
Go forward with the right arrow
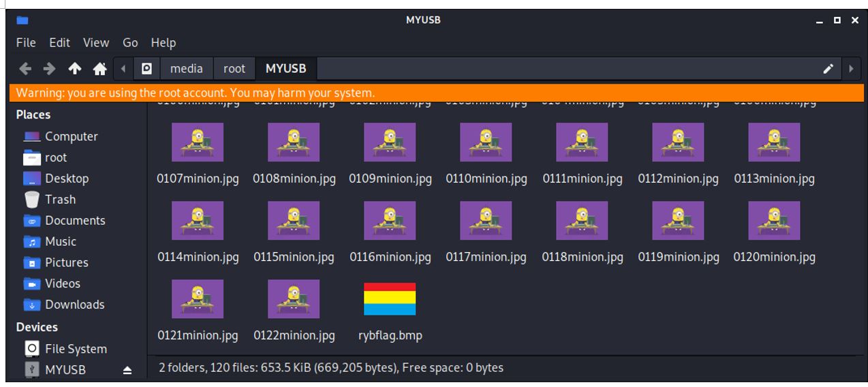click(x=50, y=69)
